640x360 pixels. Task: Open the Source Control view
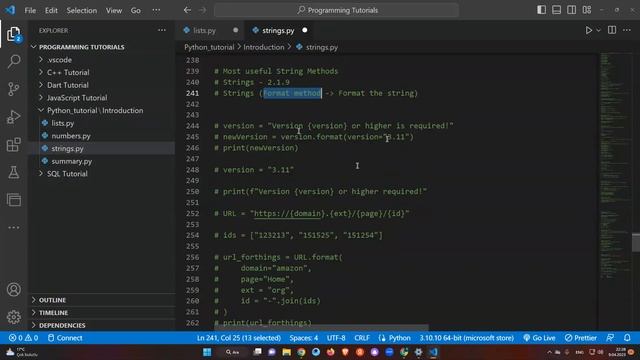pos(13,89)
